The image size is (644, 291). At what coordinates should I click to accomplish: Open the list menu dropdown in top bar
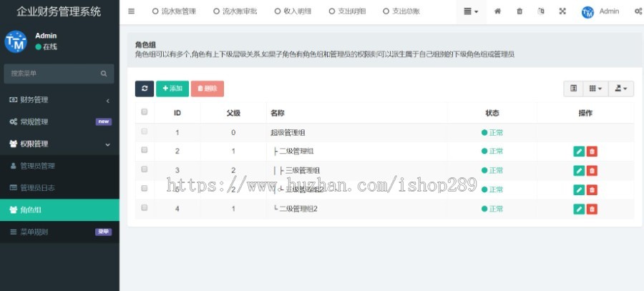(x=471, y=11)
